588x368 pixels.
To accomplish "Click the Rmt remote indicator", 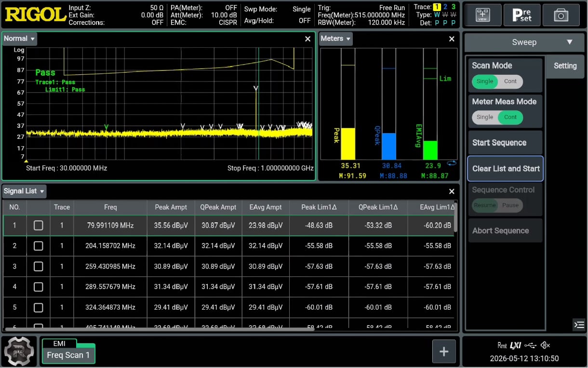I will coord(502,345).
